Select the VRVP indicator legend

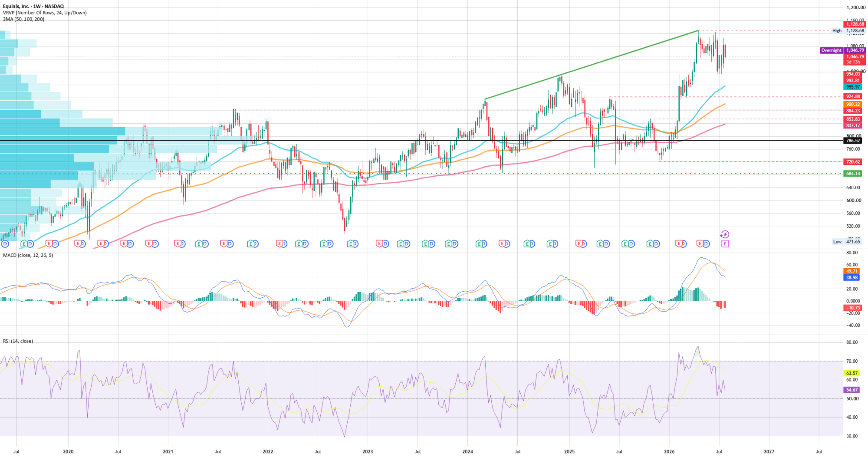pyautogui.click(x=45, y=13)
